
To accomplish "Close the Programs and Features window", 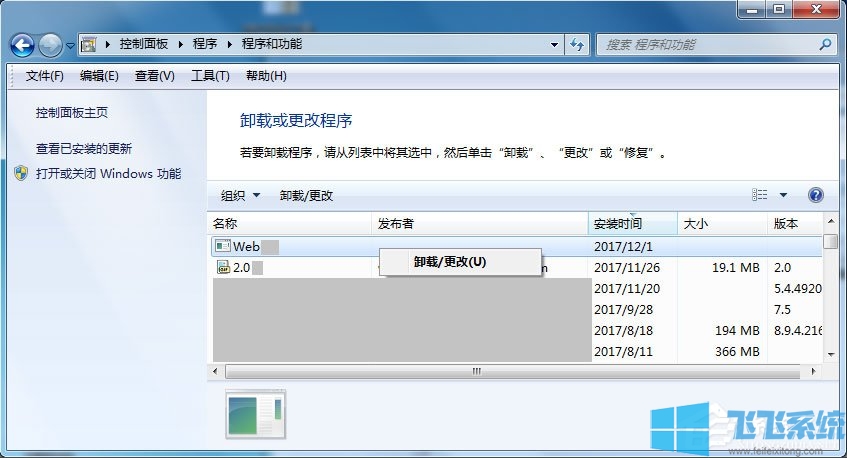I will point(816,9).
